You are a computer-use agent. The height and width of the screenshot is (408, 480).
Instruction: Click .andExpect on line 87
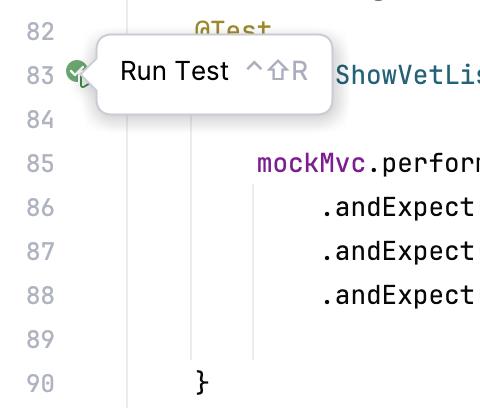[x=398, y=252]
